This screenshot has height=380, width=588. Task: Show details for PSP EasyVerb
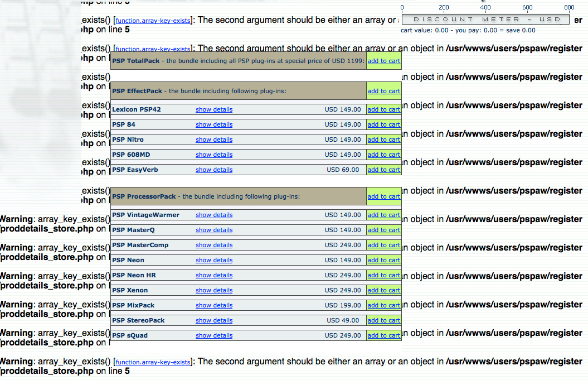coord(214,169)
